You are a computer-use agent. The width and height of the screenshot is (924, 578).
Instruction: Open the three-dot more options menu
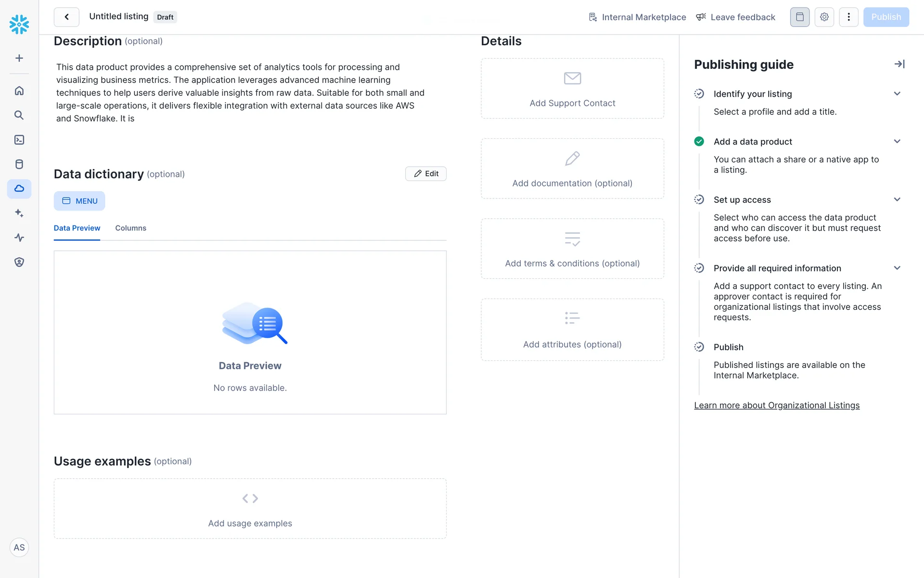(848, 17)
